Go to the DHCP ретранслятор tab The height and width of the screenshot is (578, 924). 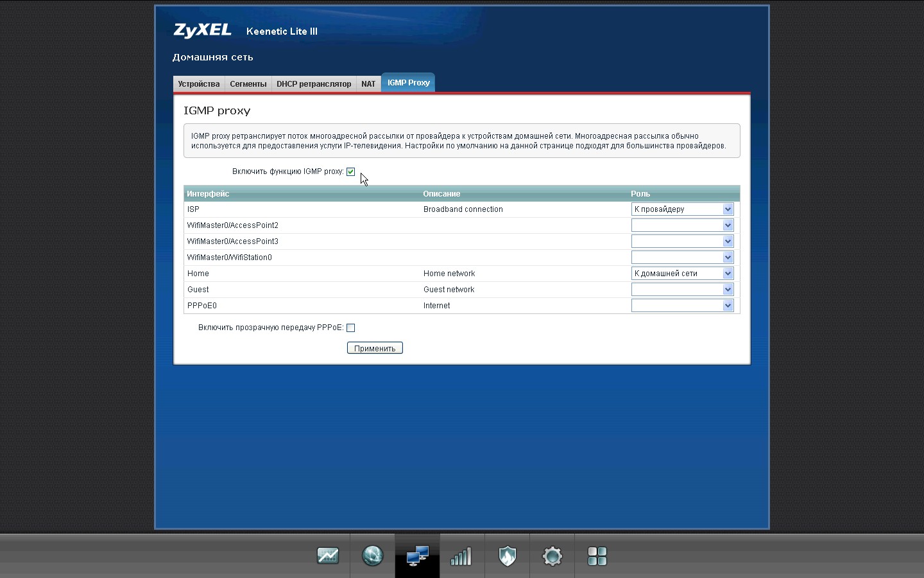314,84
